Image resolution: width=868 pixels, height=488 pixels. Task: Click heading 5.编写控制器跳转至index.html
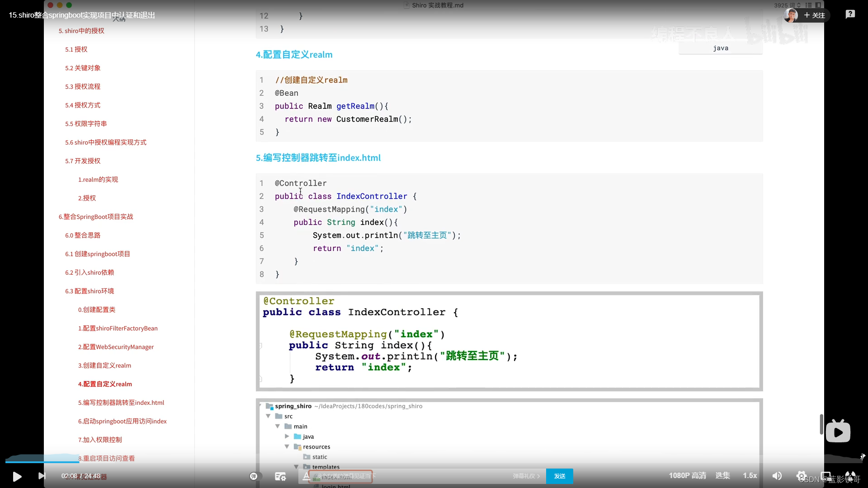point(318,158)
